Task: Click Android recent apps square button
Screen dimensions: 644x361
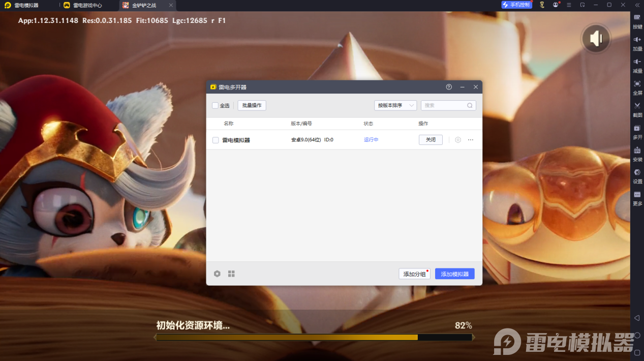Action: (x=637, y=352)
